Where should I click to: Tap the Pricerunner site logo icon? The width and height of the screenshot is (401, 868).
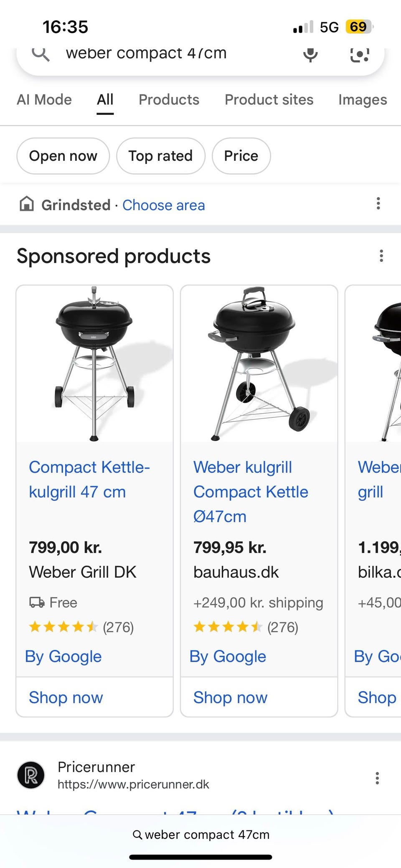tap(30, 775)
